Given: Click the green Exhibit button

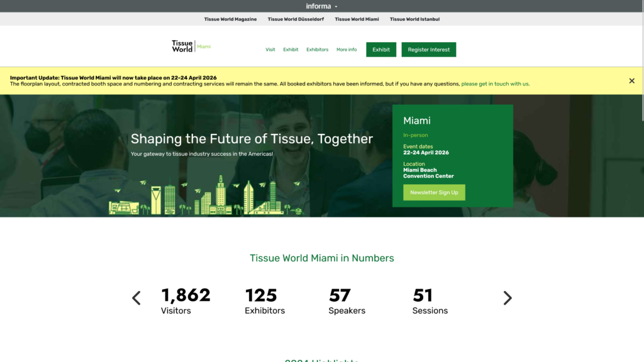Looking at the screenshot, I should (x=381, y=50).
